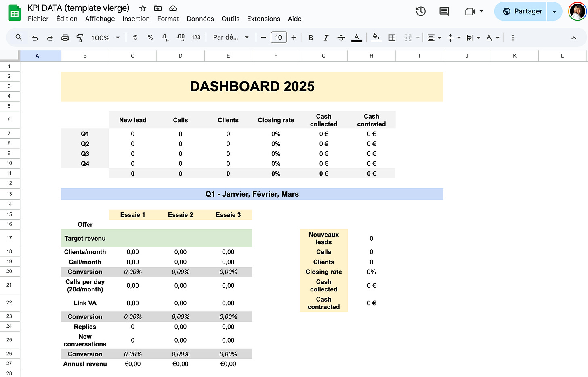588x377 pixels.
Task: Open the fill color picker
Action: [x=376, y=38]
